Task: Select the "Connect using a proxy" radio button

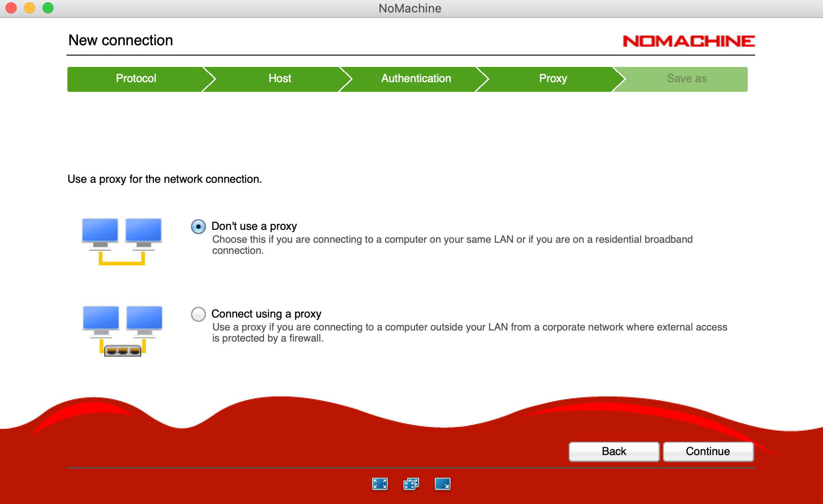Action: coord(198,314)
